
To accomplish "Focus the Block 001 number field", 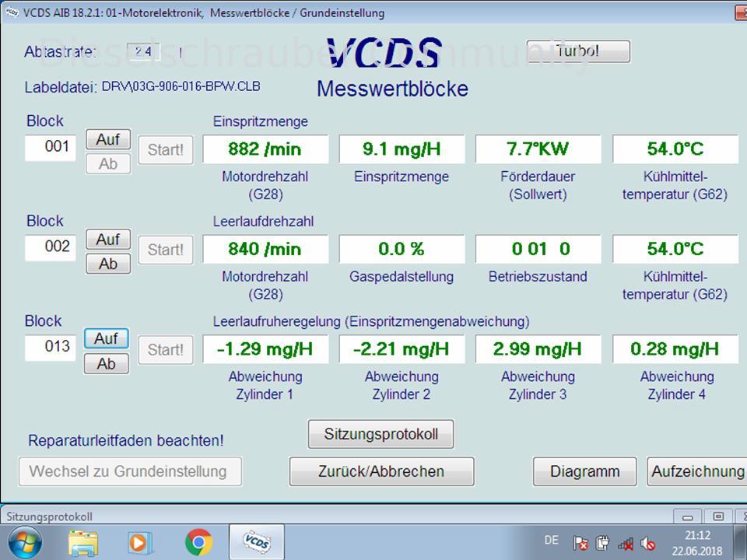I will tap(51, 148).
